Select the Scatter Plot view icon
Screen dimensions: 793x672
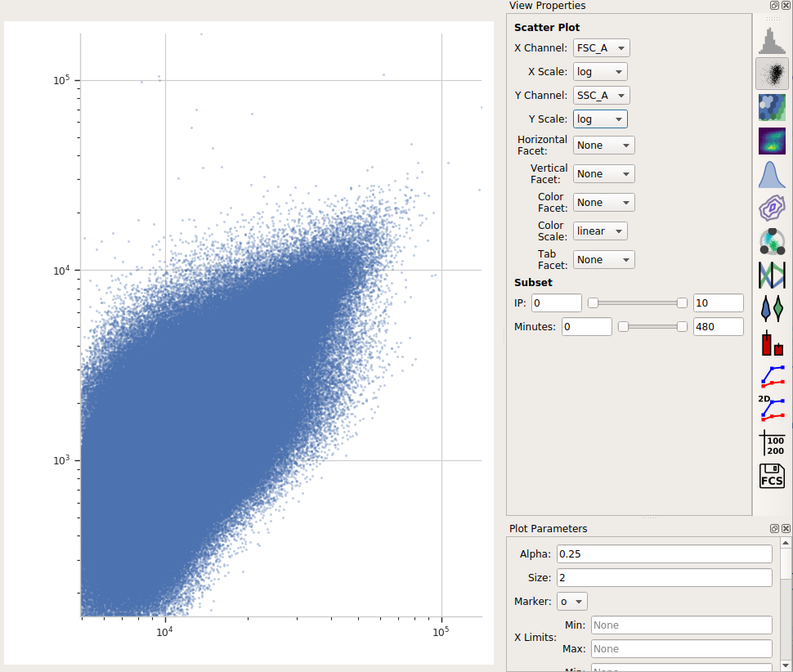[x=772, y=74]
